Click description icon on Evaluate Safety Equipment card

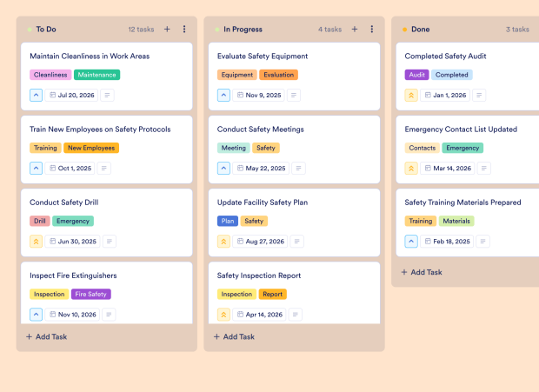pos(294,95)
